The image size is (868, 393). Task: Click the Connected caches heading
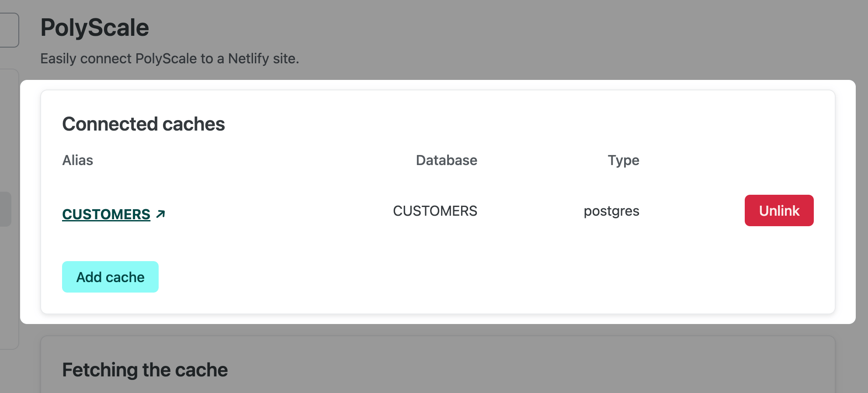pos(143,124)
